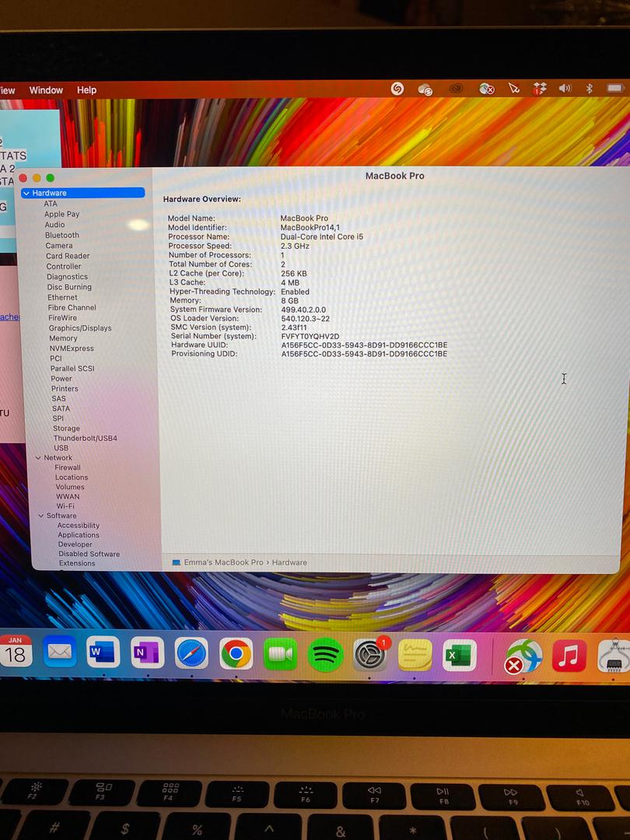Screen dimensions: 630x840
Task: Select Wi-Fi under Network
Action: [65, 506]
